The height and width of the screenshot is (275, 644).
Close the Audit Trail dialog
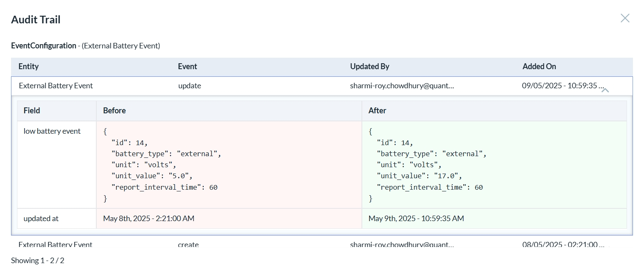[624, 18]
